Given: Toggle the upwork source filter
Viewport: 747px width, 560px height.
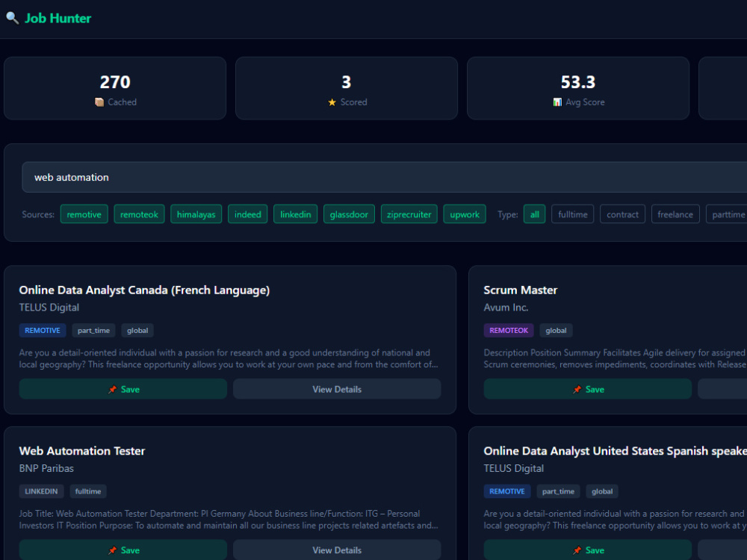Looking at the screenshot, I should (x=465, y=214).
